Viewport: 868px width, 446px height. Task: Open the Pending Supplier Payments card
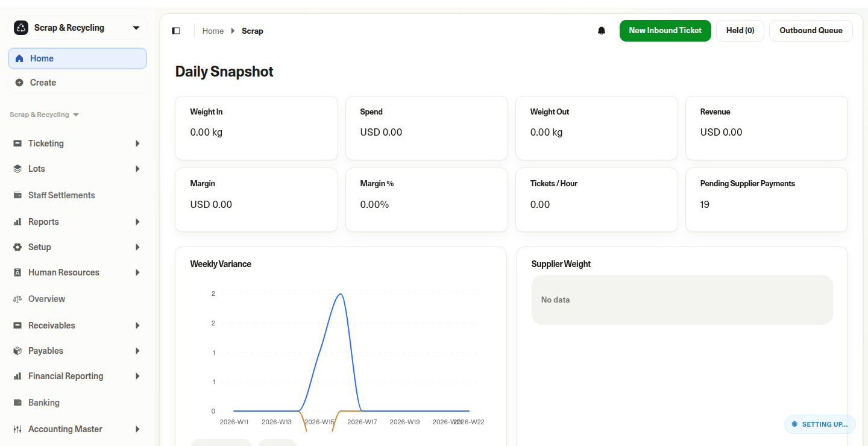tap(767, 199)
